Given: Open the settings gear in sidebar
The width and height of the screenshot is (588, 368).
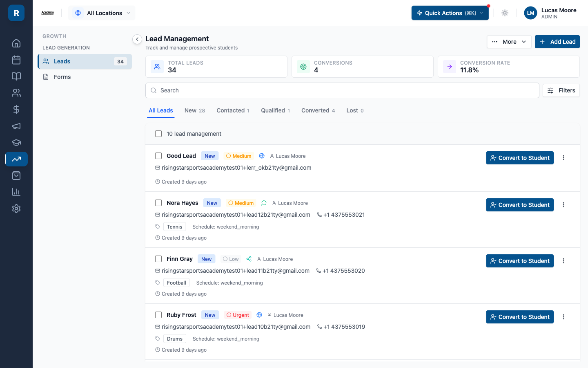Looking at the screenshot, I should coord(16,209).
